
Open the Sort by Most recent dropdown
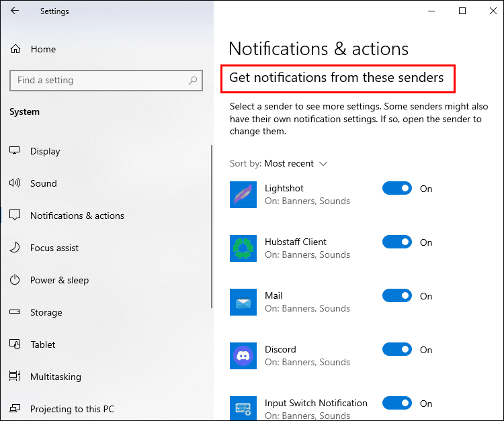(279, 163)
